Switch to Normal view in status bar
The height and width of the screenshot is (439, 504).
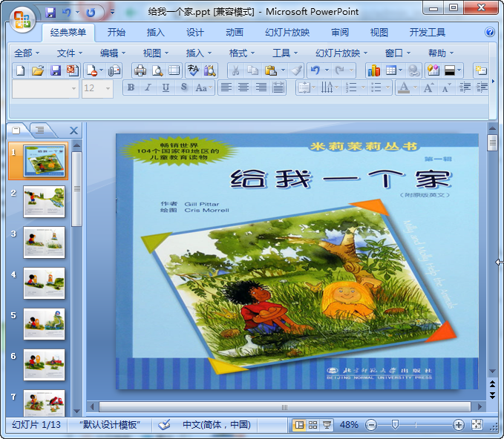(x=299, y=425)
